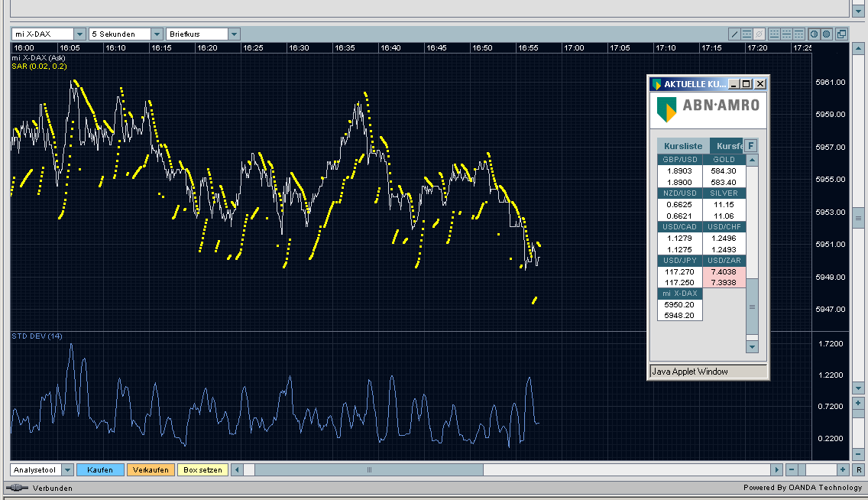Click the Powered By OANDA Technology label

pyautogui.click(x=803, y=487)
